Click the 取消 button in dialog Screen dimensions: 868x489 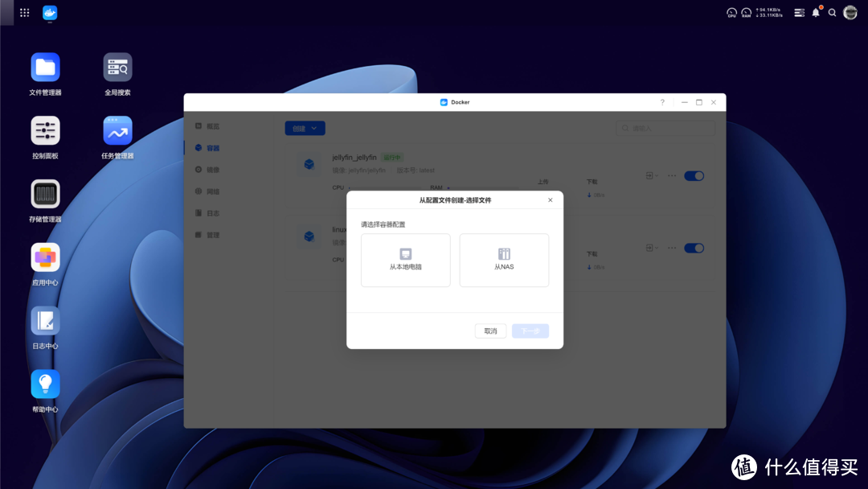pyautogui.click(x=490, y=331)
